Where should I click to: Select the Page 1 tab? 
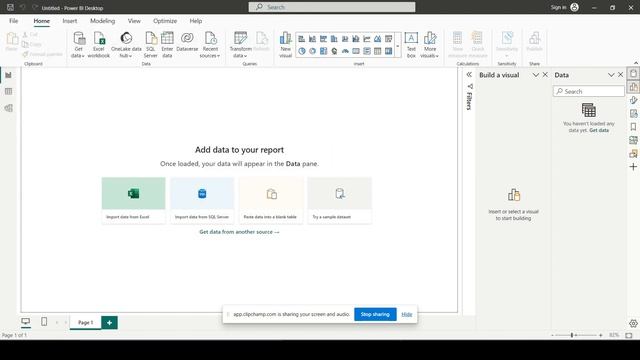click(85, 322)
